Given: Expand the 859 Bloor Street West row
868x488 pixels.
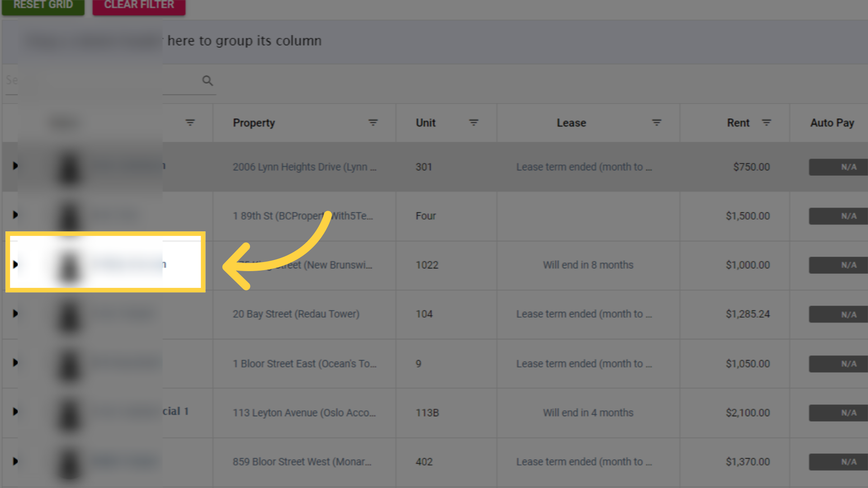Looking at the screenshot, I should click(15, 461).
